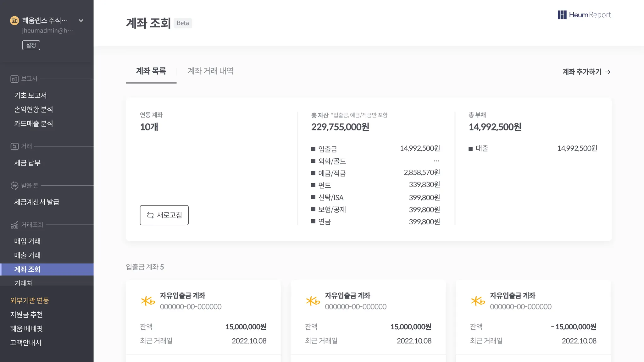
Task: Click 외부기관 연동 link in sidebar
Action: pyautogui.click(x=30, y=300)
